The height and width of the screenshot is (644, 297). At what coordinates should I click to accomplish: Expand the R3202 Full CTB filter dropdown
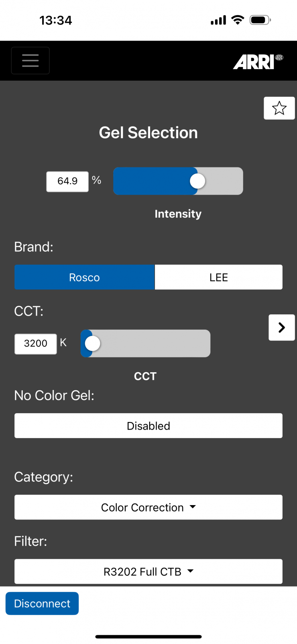coord(148,572)
